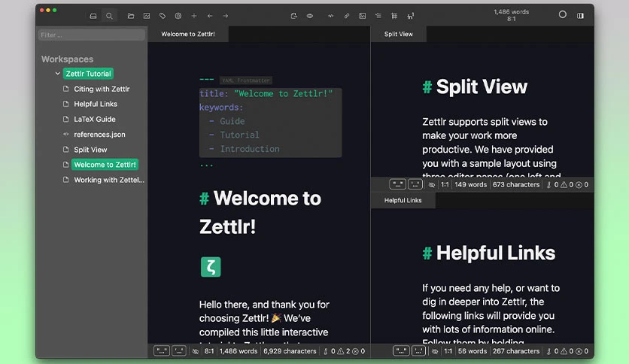Click the Zettlr logo image in editor
Viewport: 629px width, 364px height.
pos(211,267)
